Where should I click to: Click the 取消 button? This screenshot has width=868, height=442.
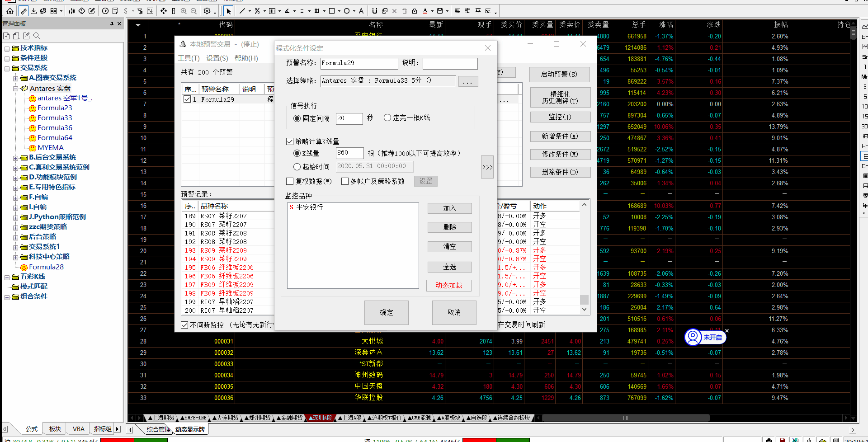coord(454,313)
